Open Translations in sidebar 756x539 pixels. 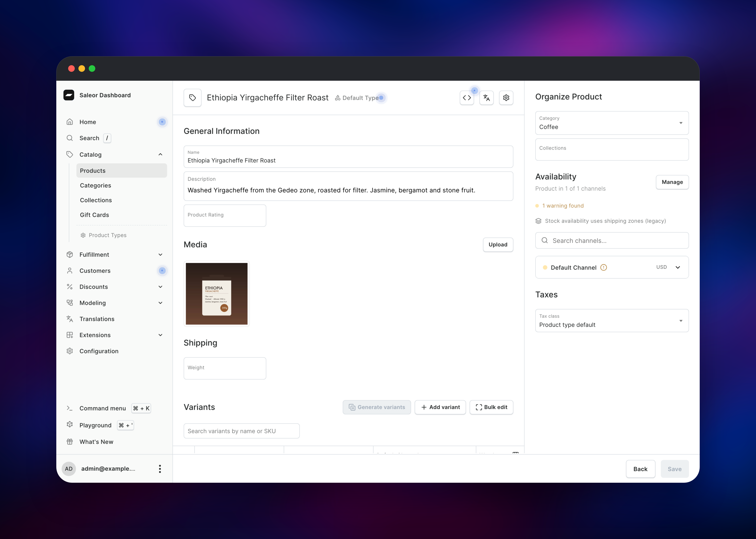[x=97, y=319]
